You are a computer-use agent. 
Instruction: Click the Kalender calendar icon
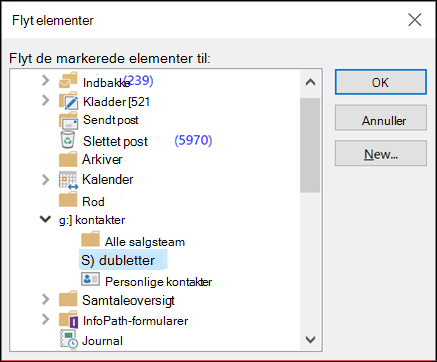[x=68, y=180]
